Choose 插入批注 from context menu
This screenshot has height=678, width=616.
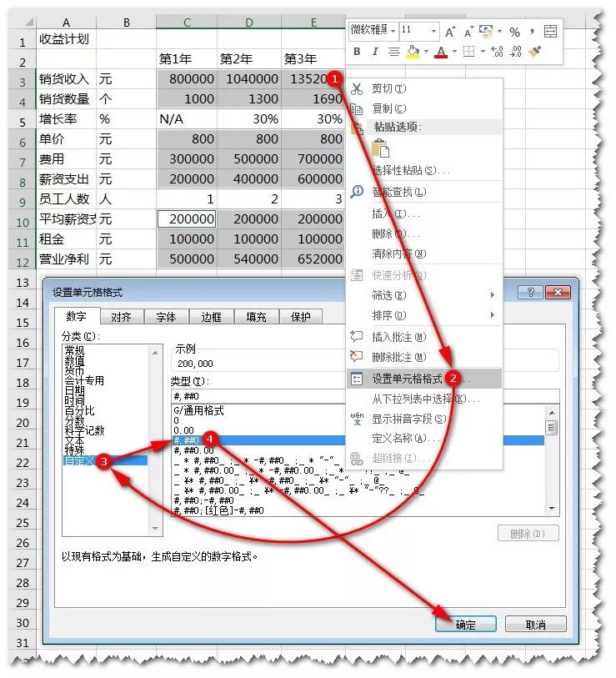[x=424, y=336]
